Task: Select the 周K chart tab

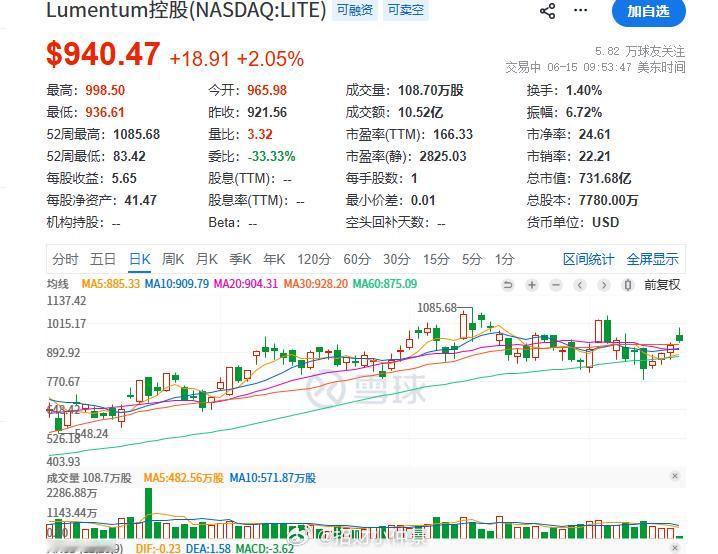Action: tap(173, 260)
